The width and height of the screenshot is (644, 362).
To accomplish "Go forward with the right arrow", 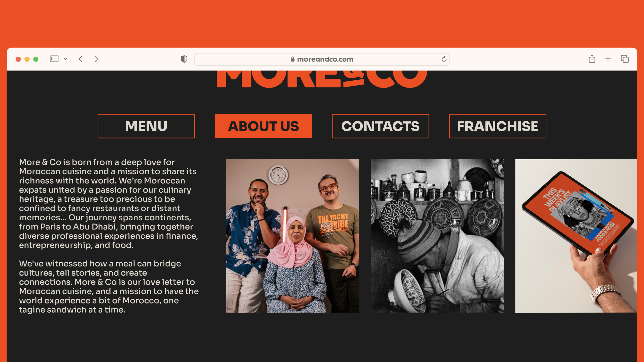I will click(x=96, y=59).
